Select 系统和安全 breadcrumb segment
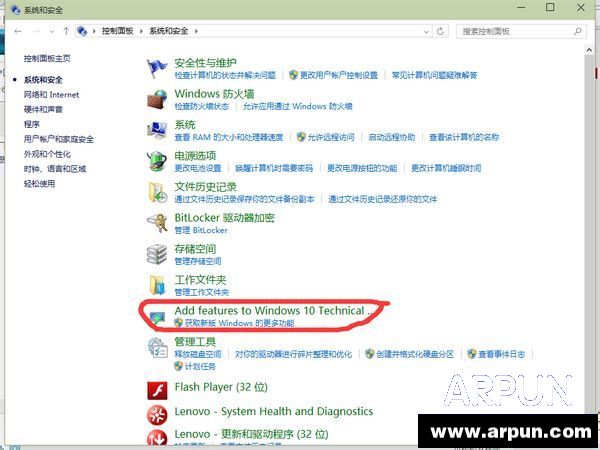Screen dimensions: 600x450 tap(168, 31)
